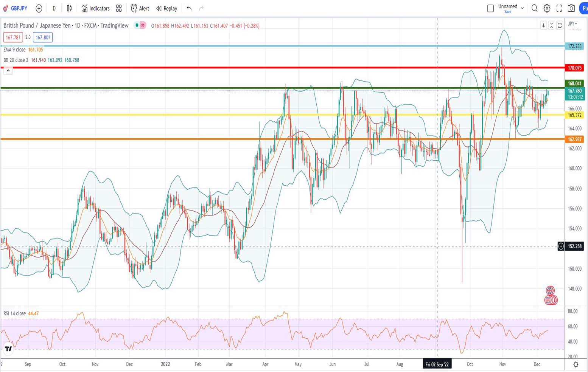Click the red 170.075 price level label
This screenshot has height=372, width=588.
point(574,68)
